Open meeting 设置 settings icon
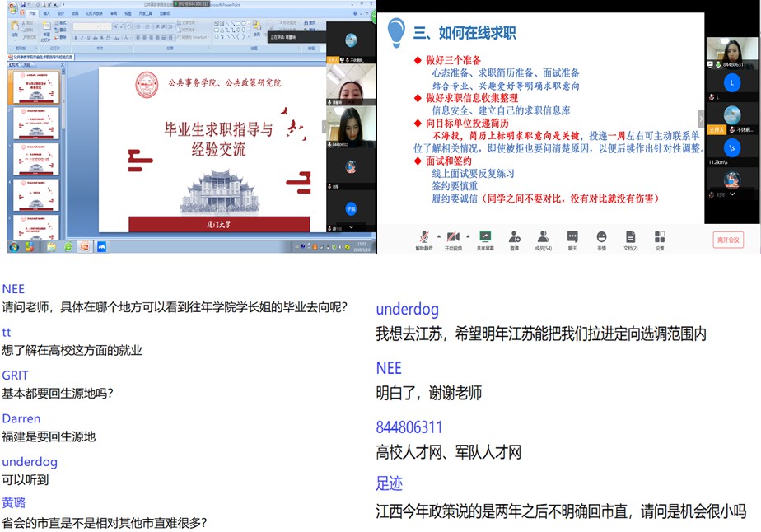The height and width of the screenshot is (532, 761). [659, 237]
